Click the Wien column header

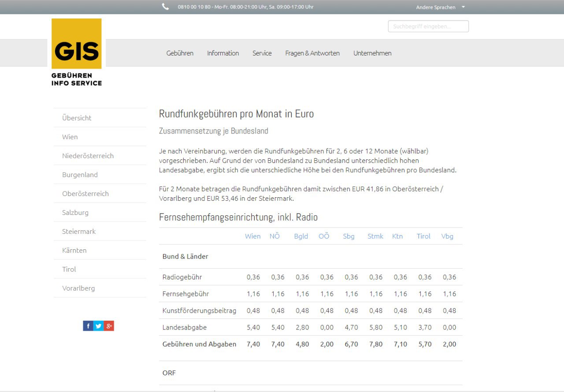253,236
